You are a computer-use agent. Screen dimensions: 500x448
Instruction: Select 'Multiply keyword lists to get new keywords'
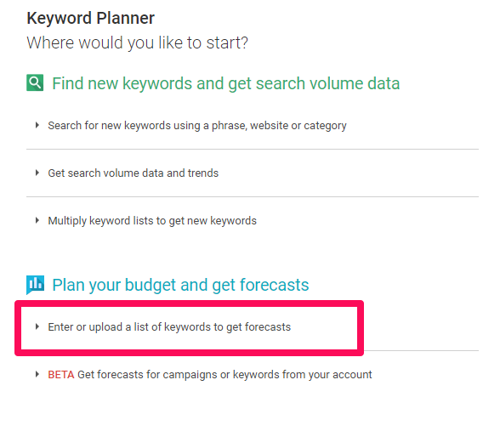(x=152, y=221)
